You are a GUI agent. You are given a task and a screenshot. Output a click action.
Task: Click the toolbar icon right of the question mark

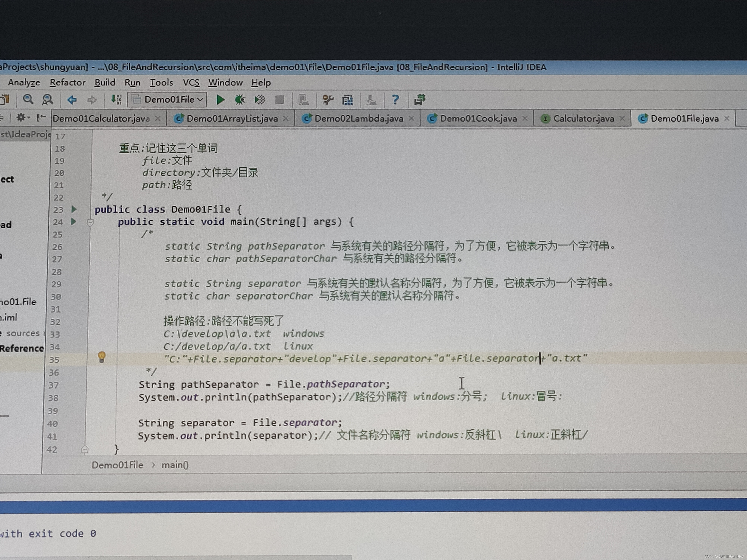tap(420, 99)
